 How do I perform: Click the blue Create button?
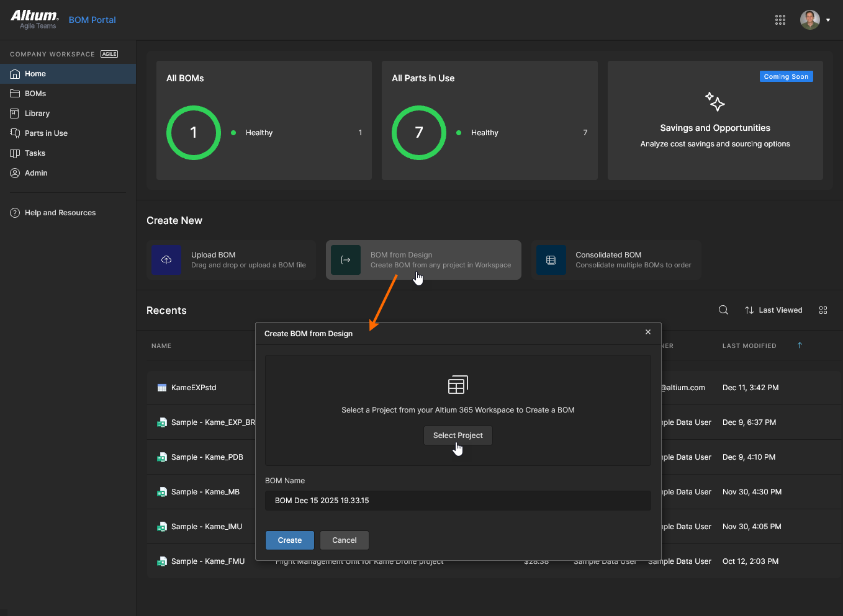[289, 540]
